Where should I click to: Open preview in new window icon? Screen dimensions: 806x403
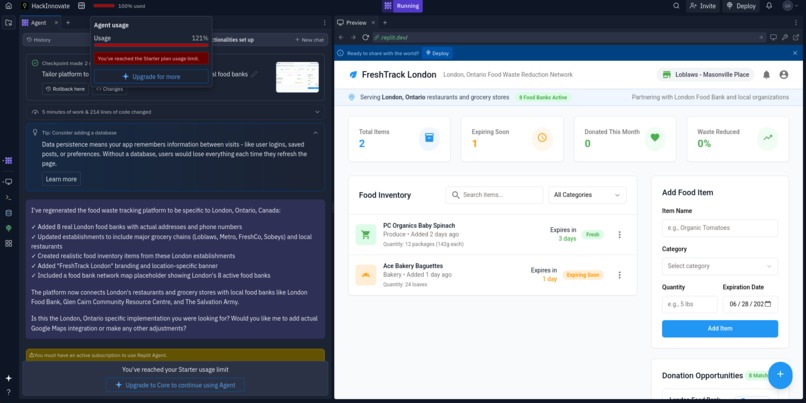pyautogui.click(x=796, y=37)
